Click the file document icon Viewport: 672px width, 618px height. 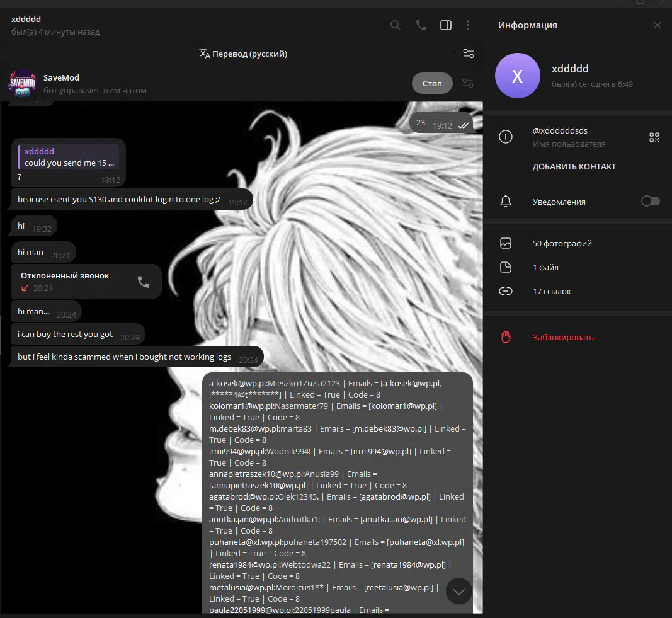tap(506, 268)
